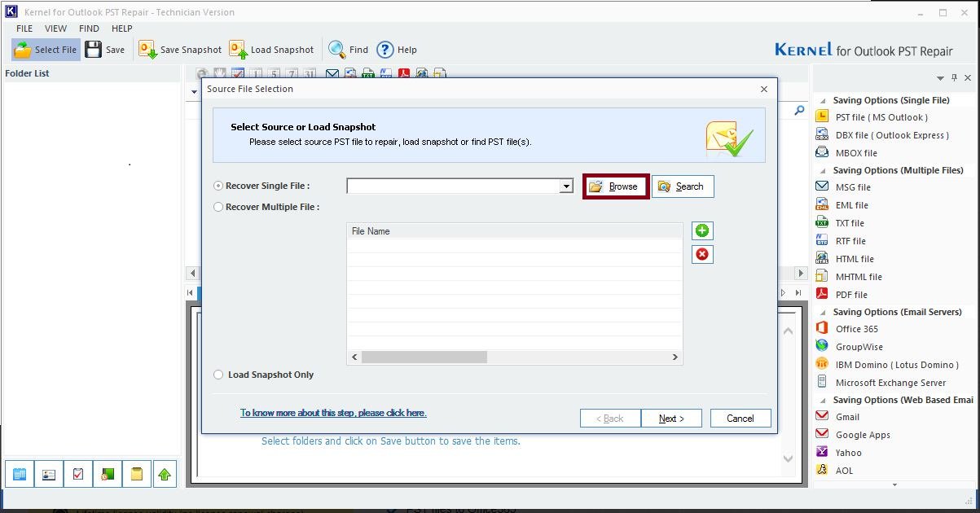This screenshot has height=513, width=980.
Task: Open the Calendar view in folder pane
Action: tap(20, 474)
